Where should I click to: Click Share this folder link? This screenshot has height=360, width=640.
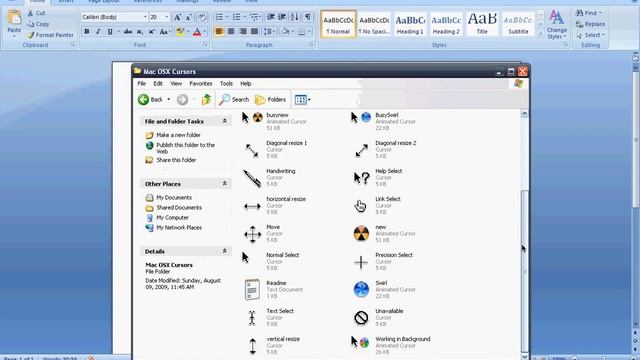click(176, 160)
